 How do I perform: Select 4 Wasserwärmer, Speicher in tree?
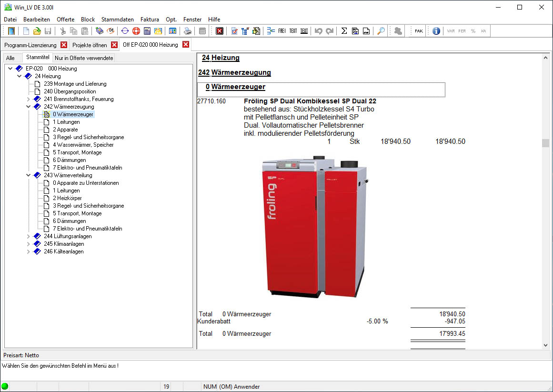click(x=83, y=145)
